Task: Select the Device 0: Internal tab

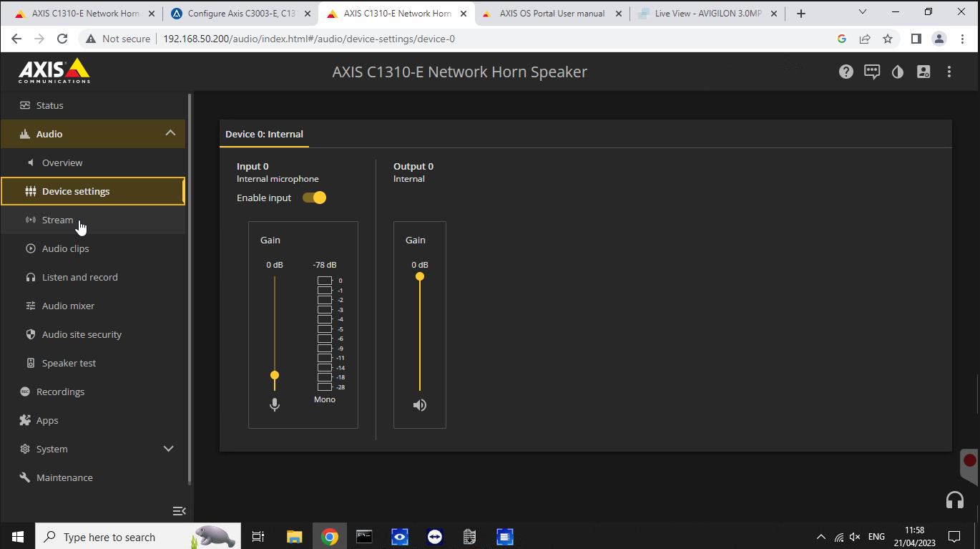Action: tap(264, 134)
